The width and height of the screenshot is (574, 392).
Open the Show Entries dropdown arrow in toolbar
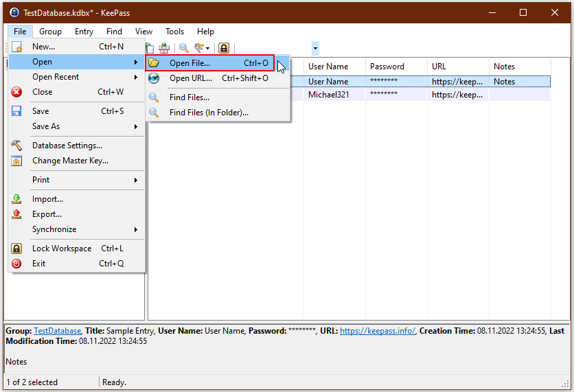pyautogui.click(x=207, y=48)
